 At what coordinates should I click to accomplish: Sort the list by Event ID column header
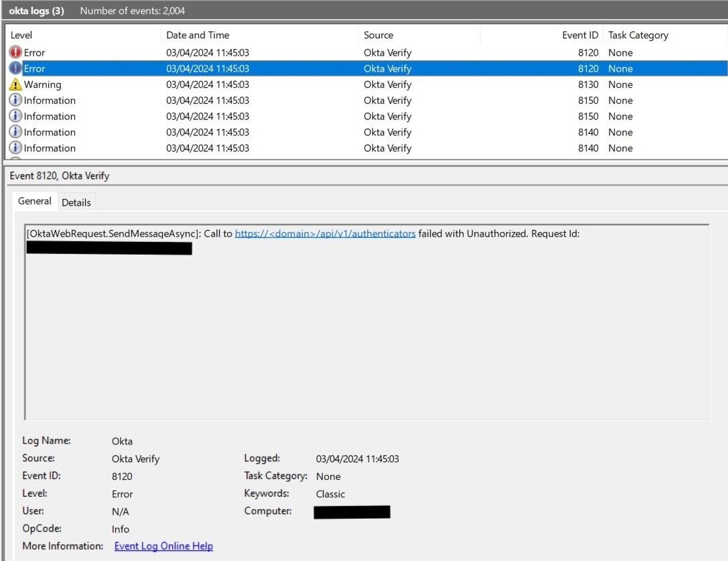tap(580, 36)
